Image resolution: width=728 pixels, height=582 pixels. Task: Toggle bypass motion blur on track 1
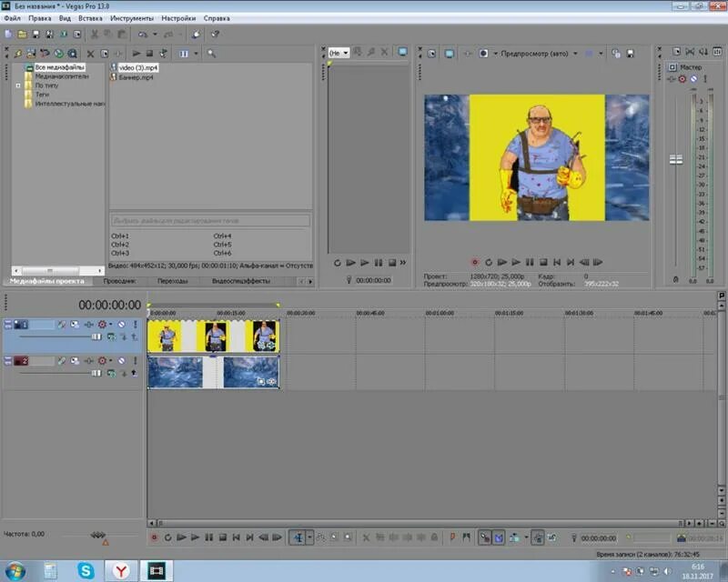(x=61, y=325)
